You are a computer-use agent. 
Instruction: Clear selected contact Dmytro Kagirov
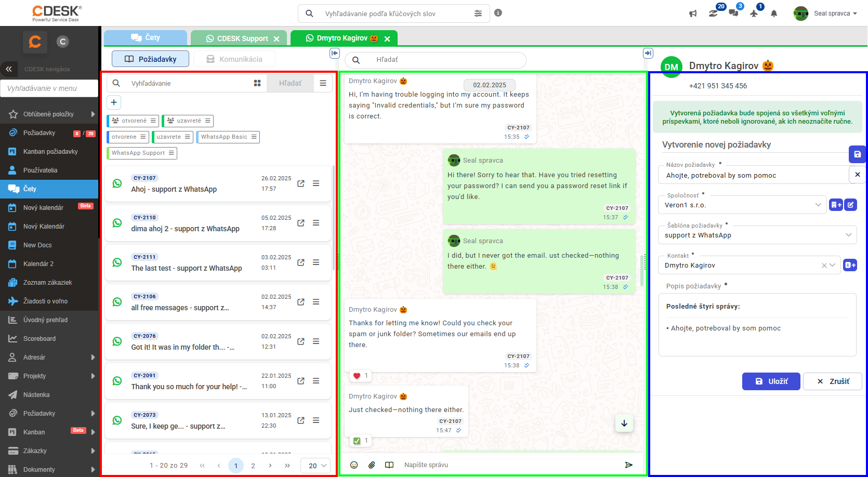click(824, 266)
